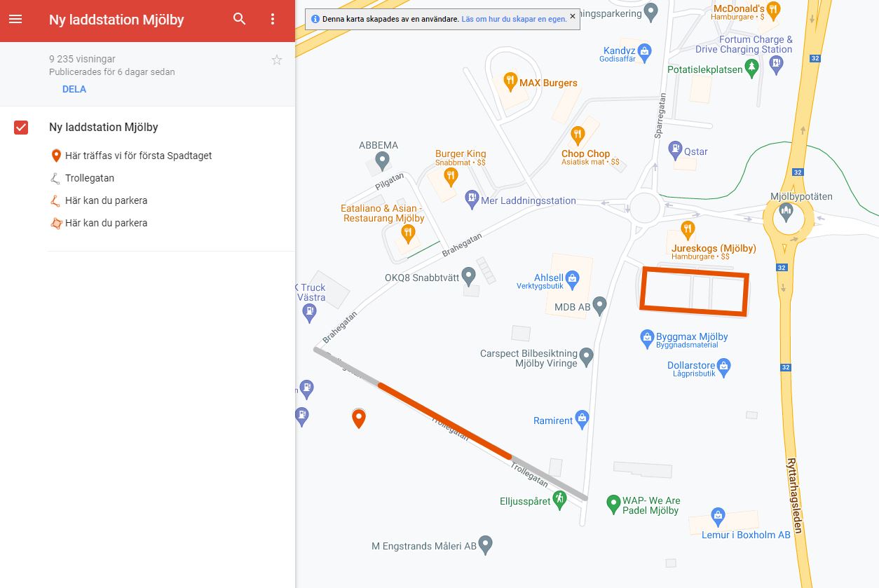Screen dimensions: 879x588
Task: Click the Qstar fuel station marker
Action: [675, 149]
